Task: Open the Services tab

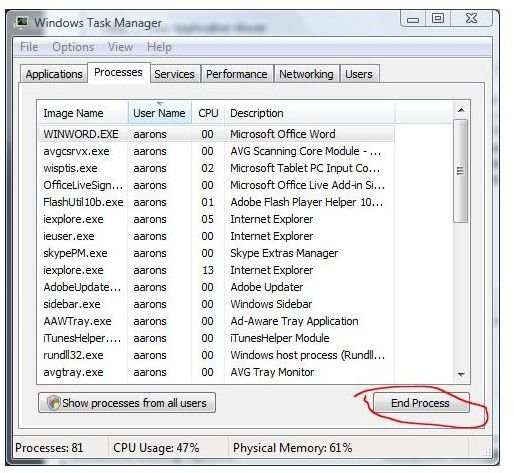Action: point(174,74)
